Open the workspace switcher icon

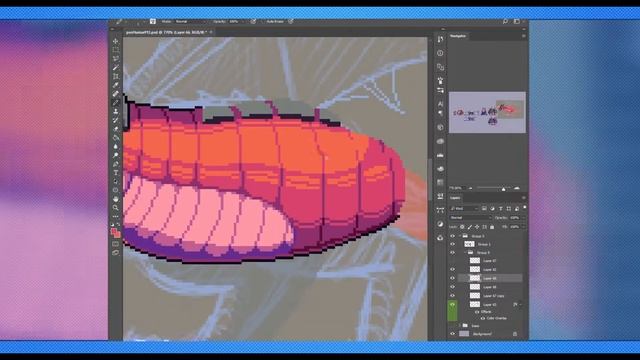pos(517,21)
